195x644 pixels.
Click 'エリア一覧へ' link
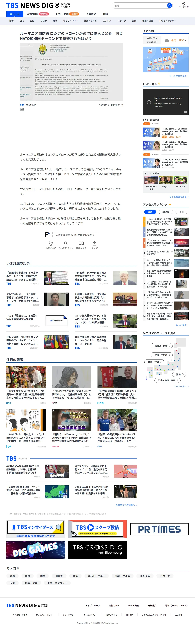pyautogui.click(x=181, y=387)
